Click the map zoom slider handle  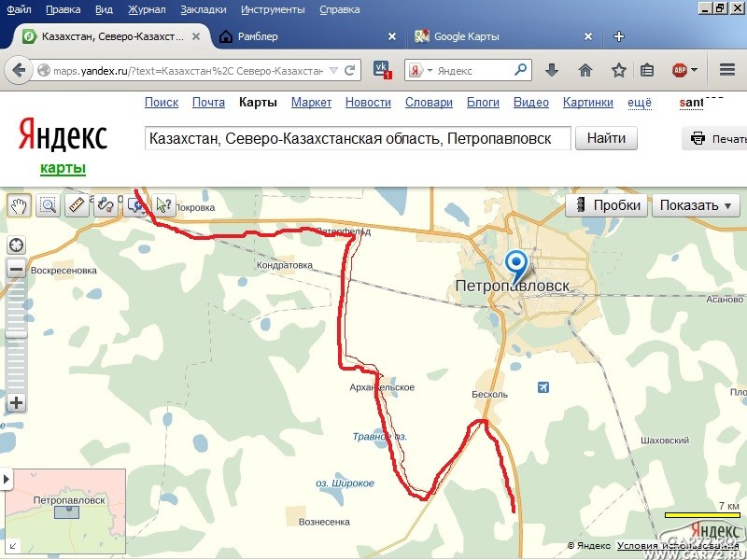[x=16, y=335]
